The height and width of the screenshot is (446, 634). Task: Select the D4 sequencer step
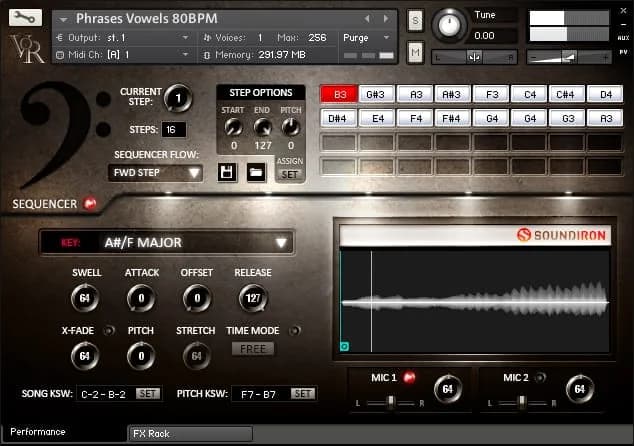tap(605, 94)
